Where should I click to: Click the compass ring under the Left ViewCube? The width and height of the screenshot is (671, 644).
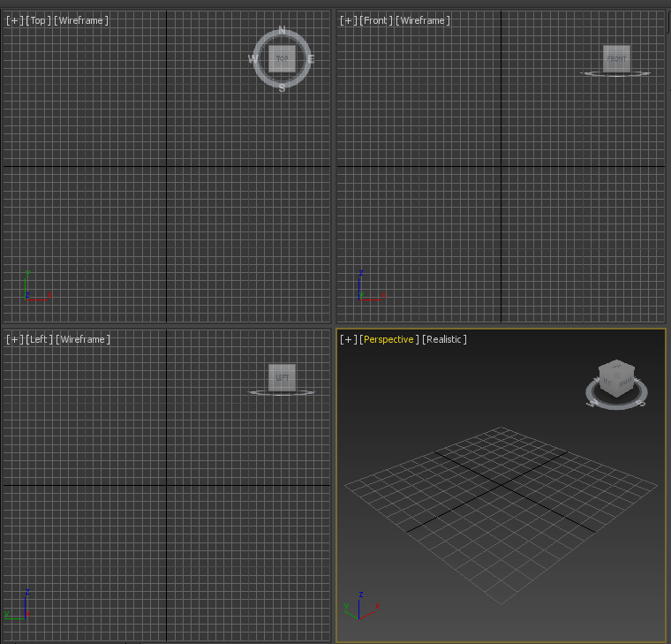coord(282,392)
